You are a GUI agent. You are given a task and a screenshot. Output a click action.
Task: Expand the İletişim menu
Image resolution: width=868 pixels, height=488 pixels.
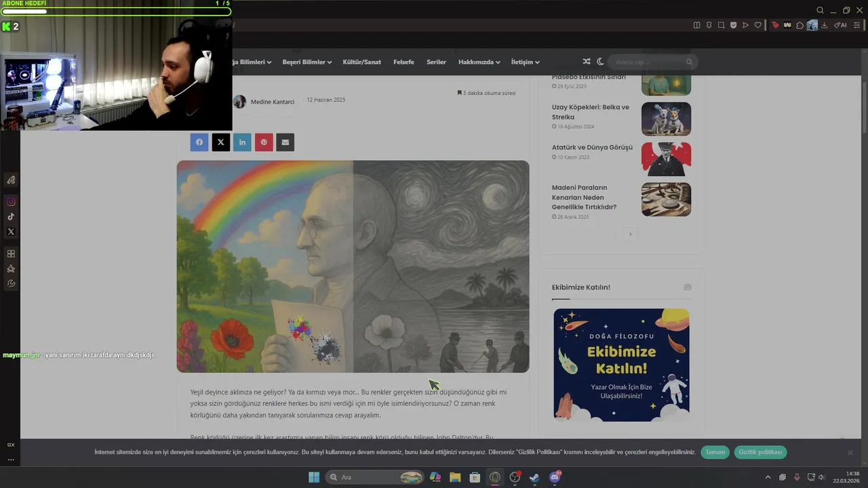point(525,62)
